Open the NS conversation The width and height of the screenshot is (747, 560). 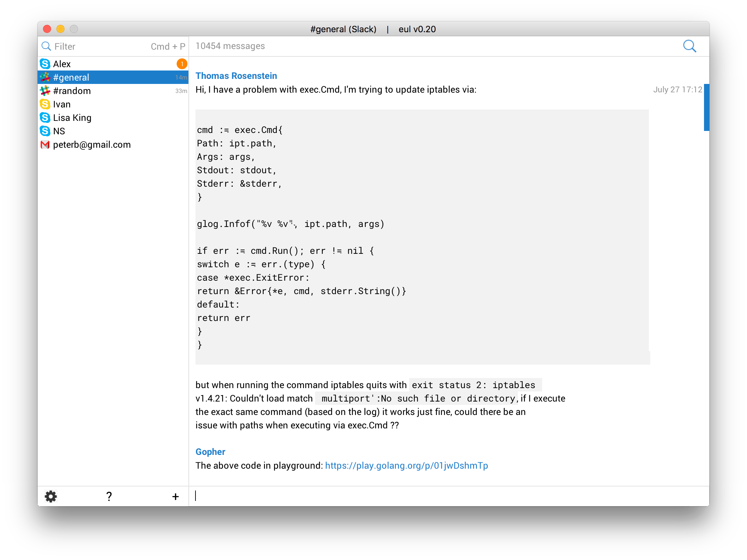point(113,131)
